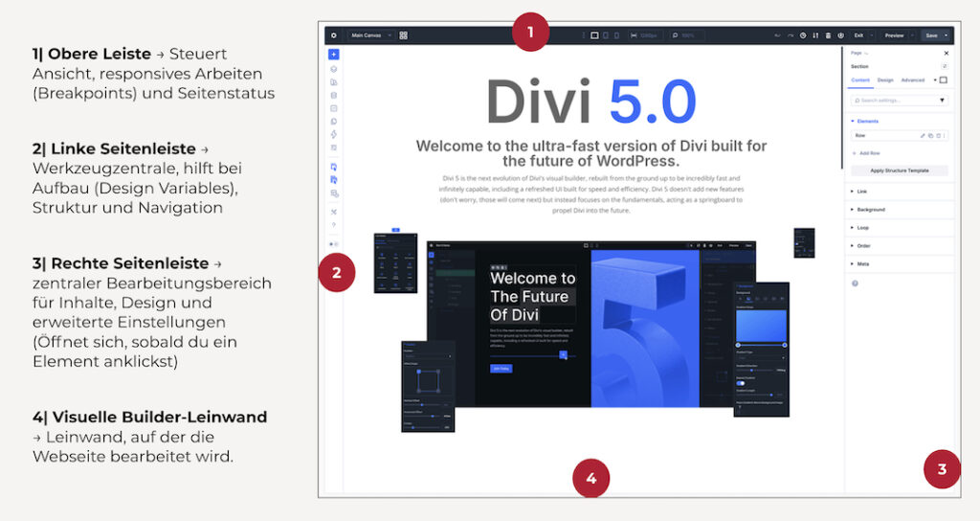Click the crossed tools icon in left sidebar
Viewport: 980px width, 521px height.
(334, 212)
